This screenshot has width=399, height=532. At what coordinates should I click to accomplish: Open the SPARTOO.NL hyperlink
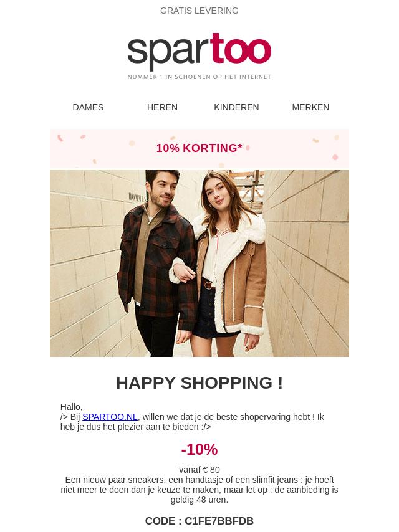point(110,417)
